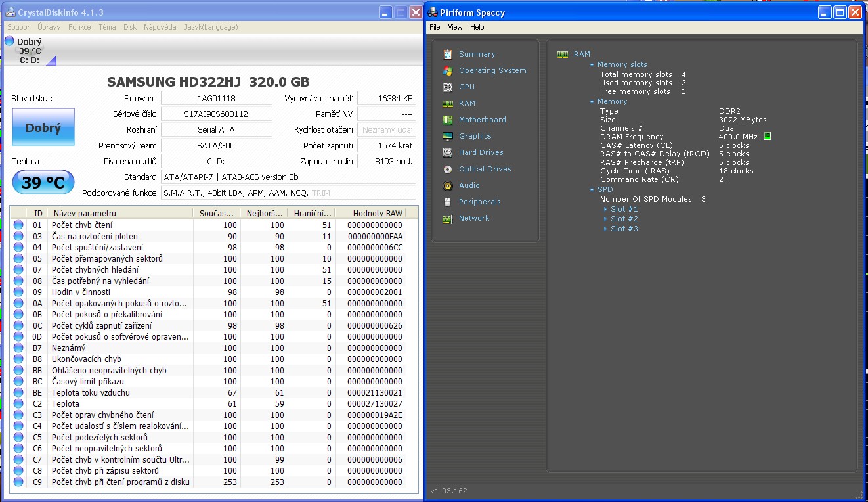This screenshot has width=868, height=502.
Task: Open the Help menu in Speccy
Action: click(x=477, y=27)
